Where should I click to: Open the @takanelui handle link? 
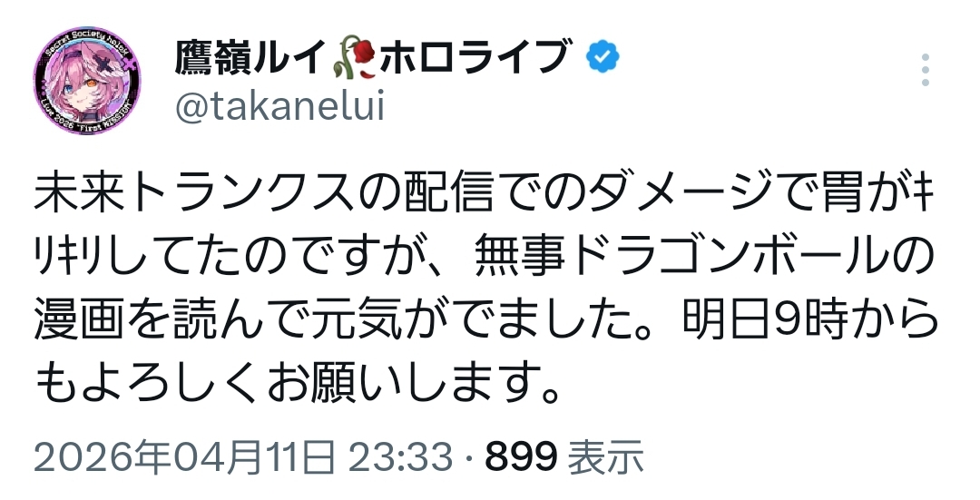(279, 107)
